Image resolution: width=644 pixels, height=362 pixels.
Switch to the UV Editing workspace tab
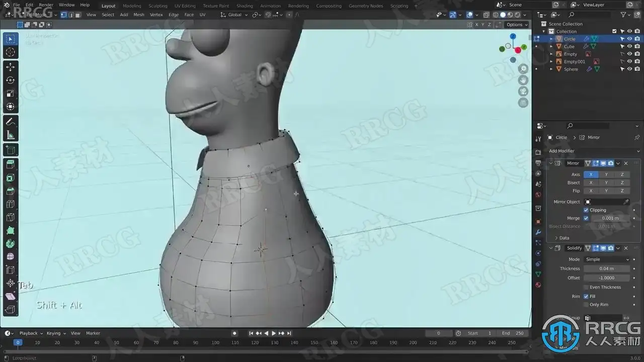point(185,6)
